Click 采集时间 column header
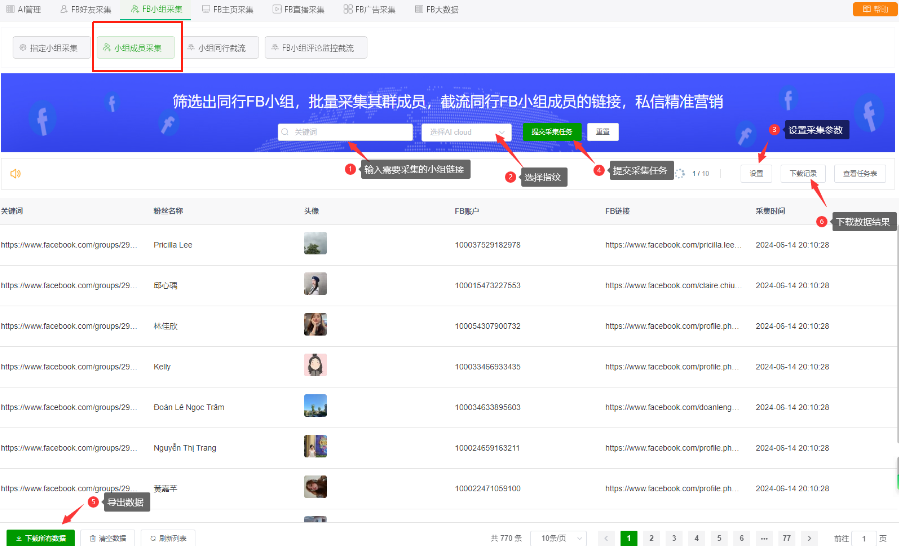The image size is (899, 546). [770, 211]
